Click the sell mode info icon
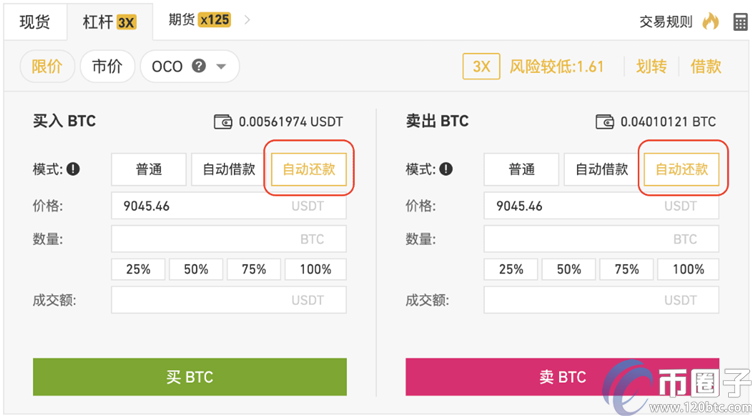Viewport: 752px width, 416px height. coord(445,170)
